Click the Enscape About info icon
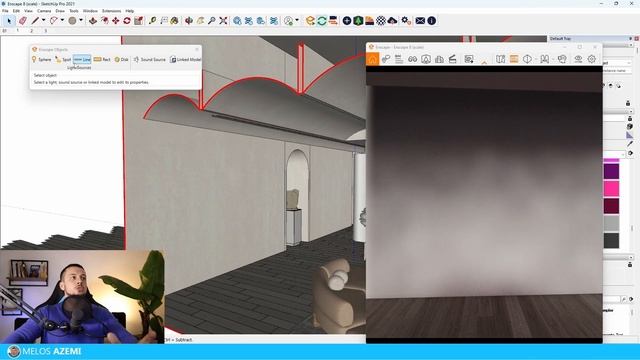Image resolution: width=640 pixels, height=360 pixels. click(x=431, y=20)
